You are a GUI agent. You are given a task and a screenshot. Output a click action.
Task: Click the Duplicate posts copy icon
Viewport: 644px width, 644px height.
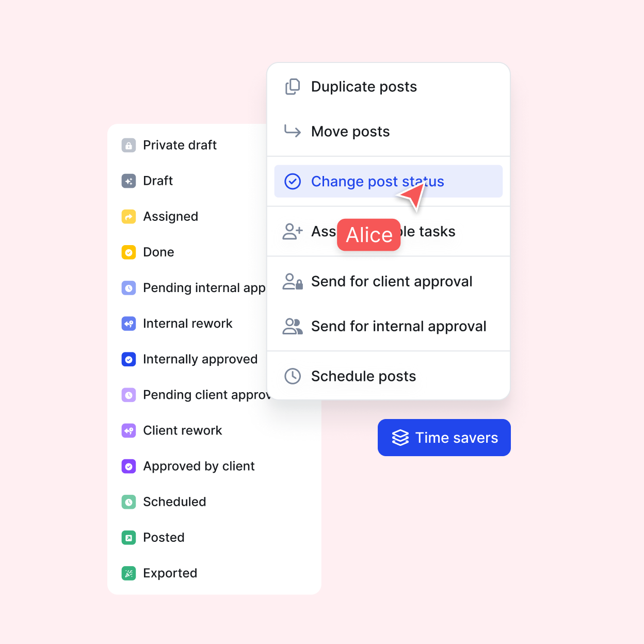tap(293, 87)
